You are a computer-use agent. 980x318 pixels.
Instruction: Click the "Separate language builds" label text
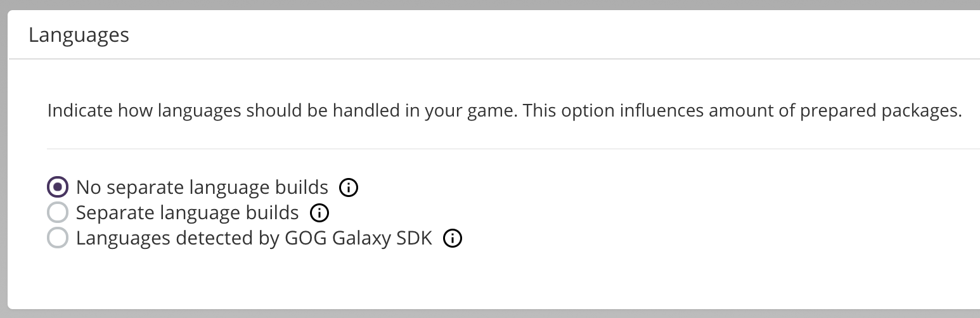point(187,213)
